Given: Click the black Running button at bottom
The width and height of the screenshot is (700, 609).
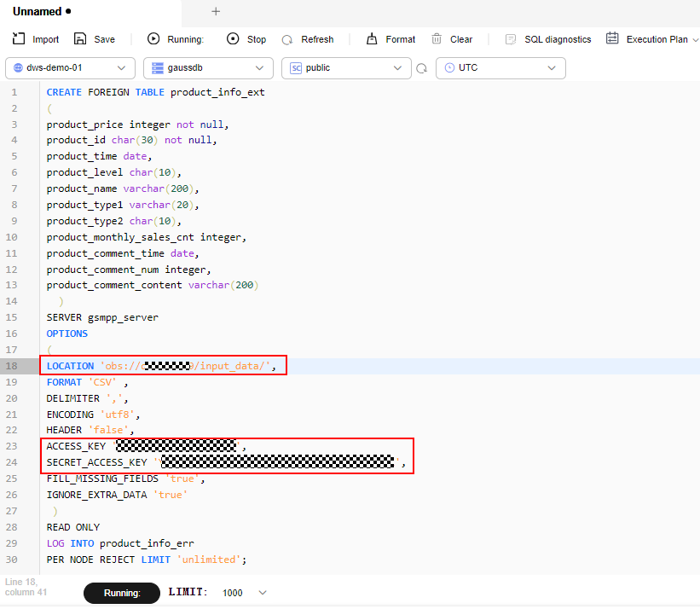Looking at the screenshot, I should point(121,593).
